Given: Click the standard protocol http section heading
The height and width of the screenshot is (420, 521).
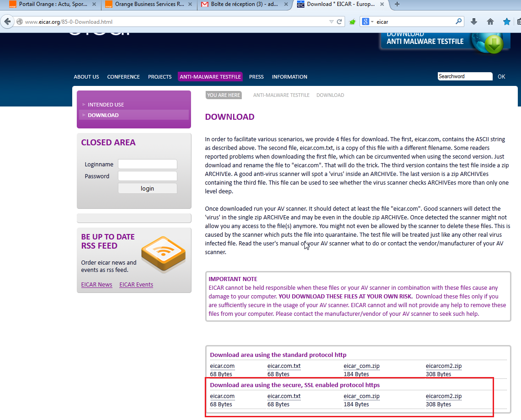Looking at the screenshot, I should pyautogui.click(x=278, y=355).
